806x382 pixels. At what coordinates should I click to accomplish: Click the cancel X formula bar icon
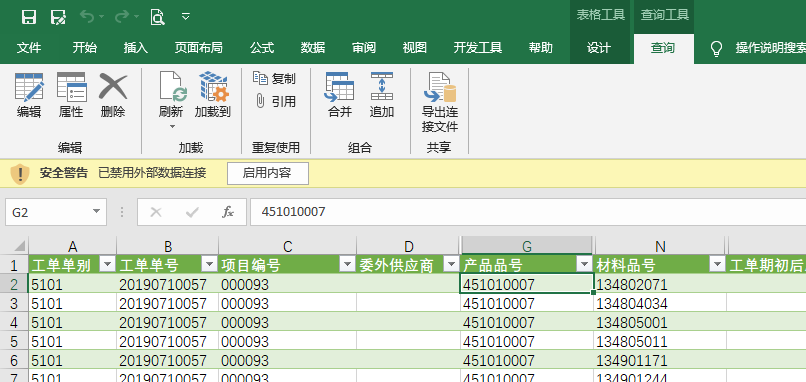[156, 212]
